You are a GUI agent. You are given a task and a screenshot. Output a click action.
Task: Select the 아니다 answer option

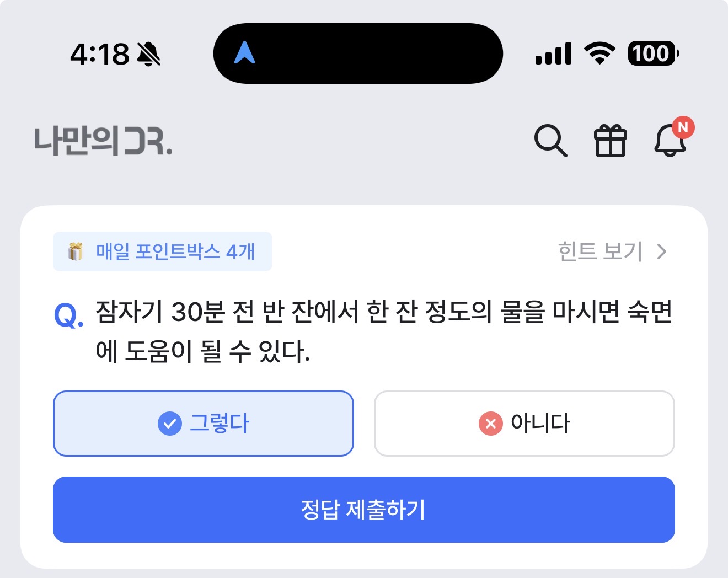tap(524, 424)
